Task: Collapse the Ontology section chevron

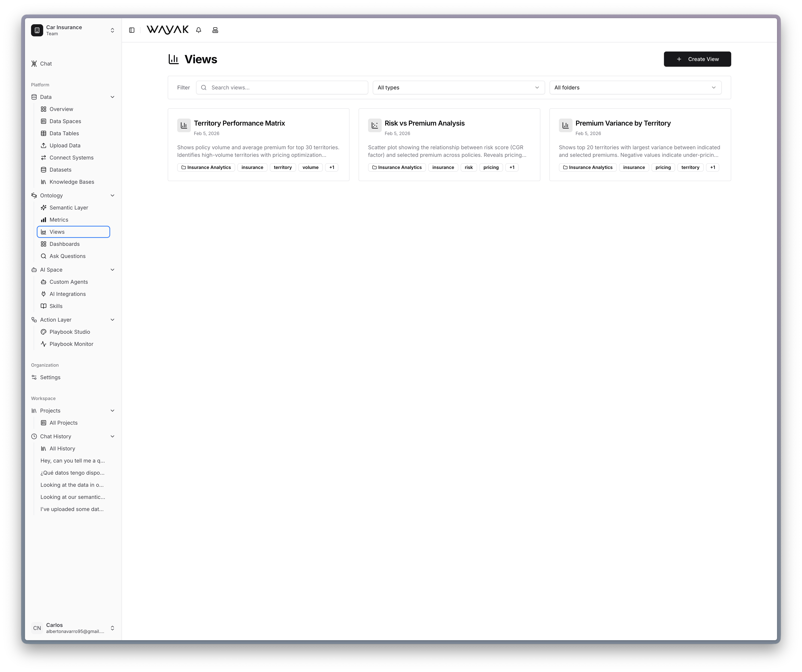Action: click(112, 196)
